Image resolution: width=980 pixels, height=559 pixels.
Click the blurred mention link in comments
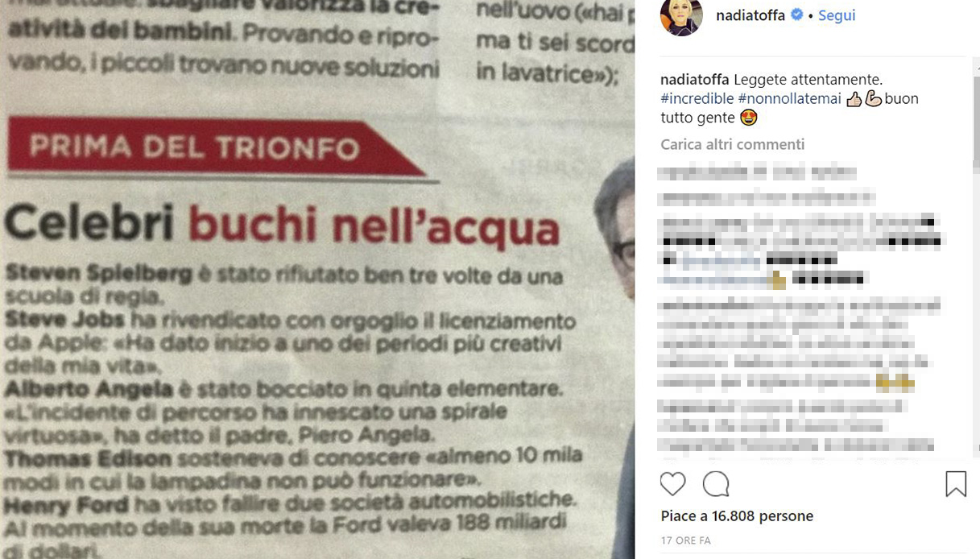(721, 260)
